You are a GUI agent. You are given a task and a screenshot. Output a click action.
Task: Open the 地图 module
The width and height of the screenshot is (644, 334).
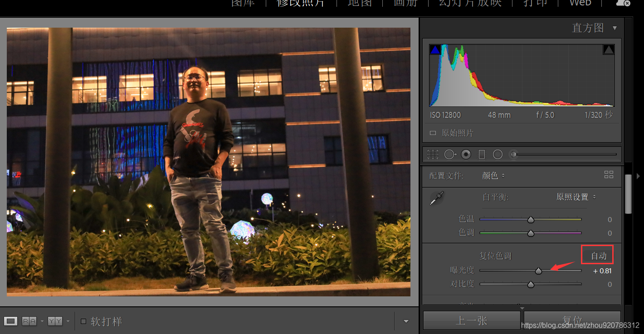click(x=360, y=3)
